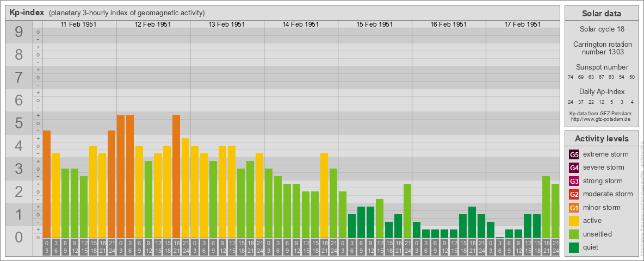Click the dark green 18-21h bar on 16 Feb
This screenshot has height=261, width=644.
pyautogui.click(x=472, y=222)
